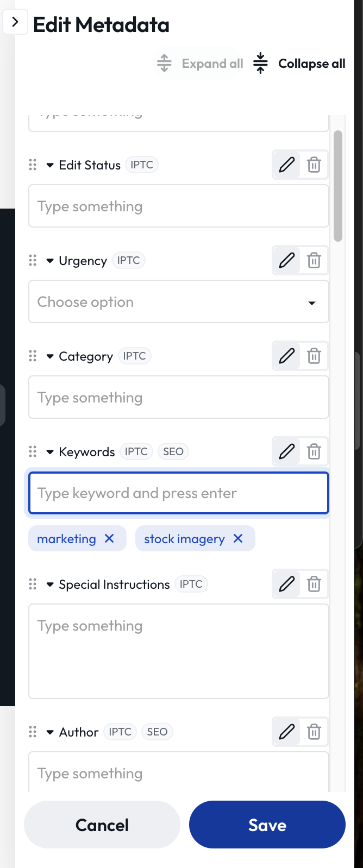Save the metadata changes

(267, 825)
